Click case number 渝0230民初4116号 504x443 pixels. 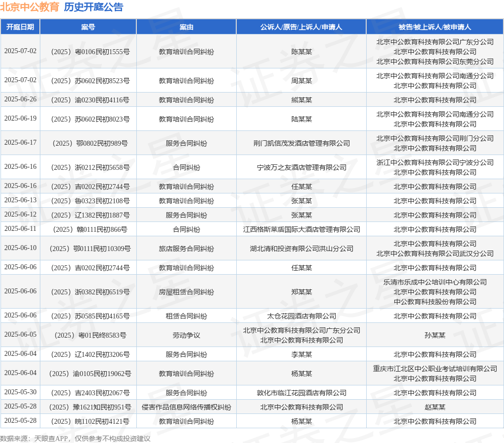coord(91,100)
